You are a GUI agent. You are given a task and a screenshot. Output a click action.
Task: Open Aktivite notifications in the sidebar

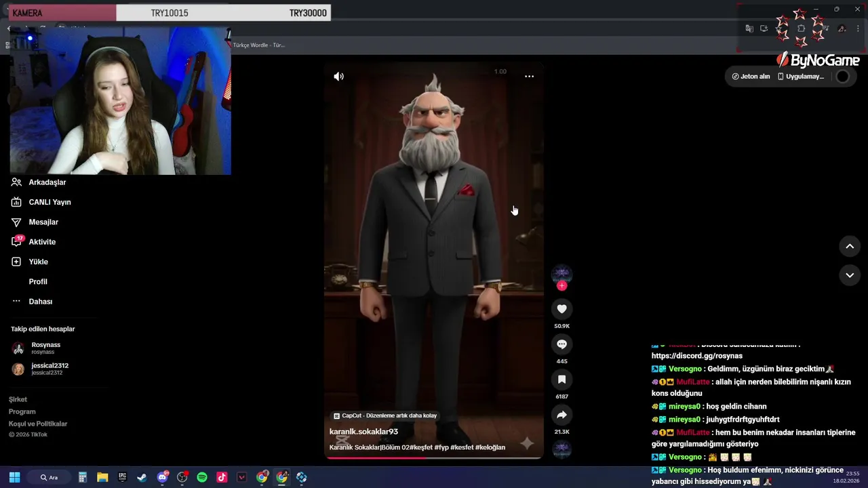pos(33,242)
